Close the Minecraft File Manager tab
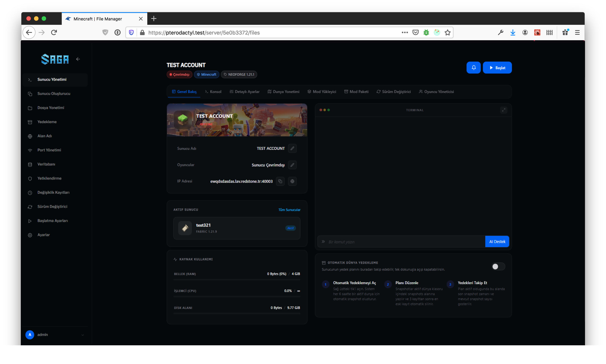This screenshot has width=606, height=364. (140, 19)
